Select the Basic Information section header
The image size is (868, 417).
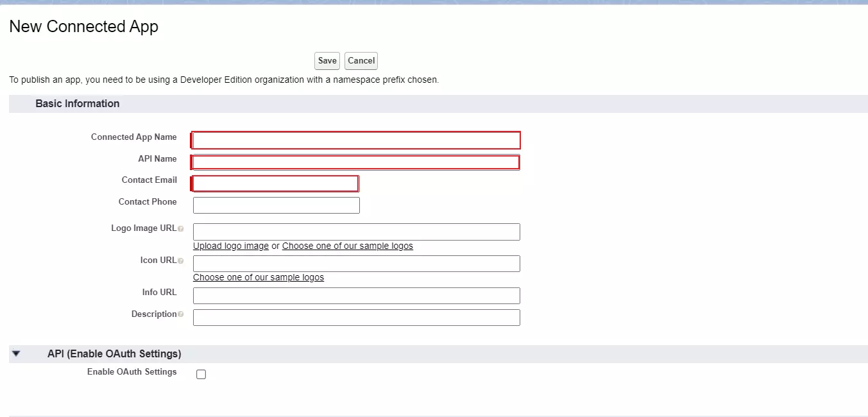click(x=77, y=103)
